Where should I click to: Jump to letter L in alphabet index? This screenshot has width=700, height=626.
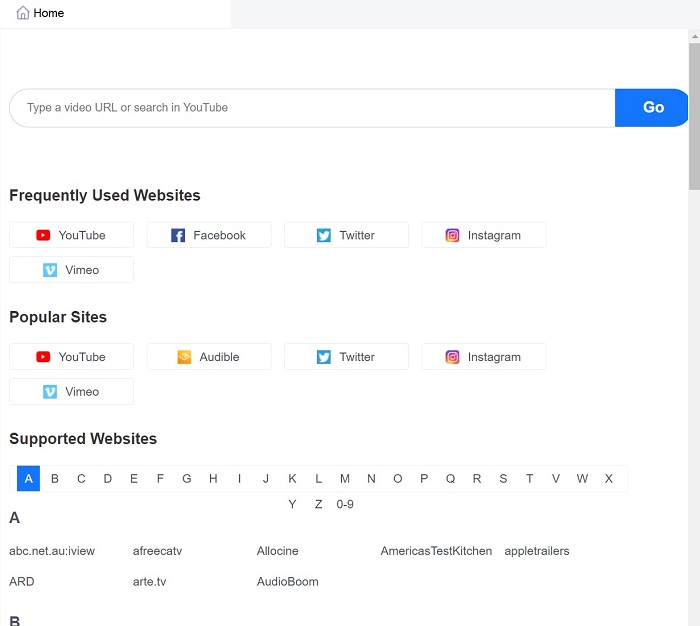(x=318, y=479)
